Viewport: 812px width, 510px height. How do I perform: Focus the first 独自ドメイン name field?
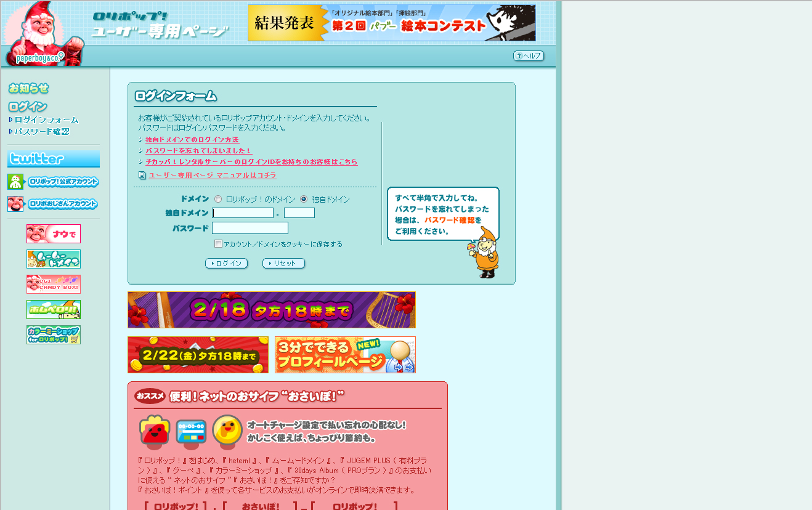(x=243, y=213)
